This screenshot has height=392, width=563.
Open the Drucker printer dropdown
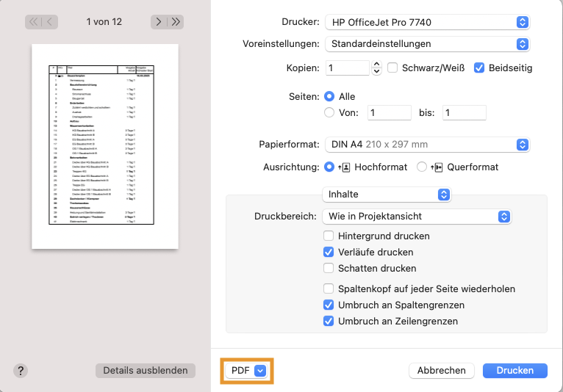coord(427,23)
